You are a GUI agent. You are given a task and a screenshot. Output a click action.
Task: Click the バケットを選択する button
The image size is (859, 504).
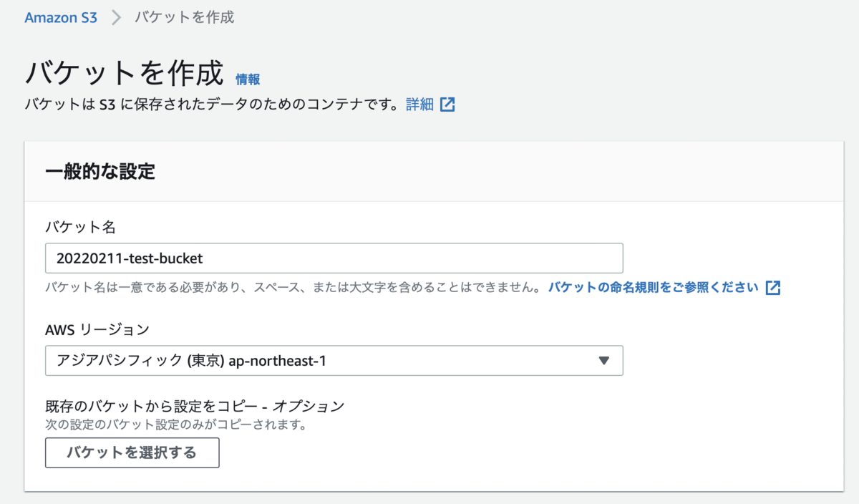132,452
